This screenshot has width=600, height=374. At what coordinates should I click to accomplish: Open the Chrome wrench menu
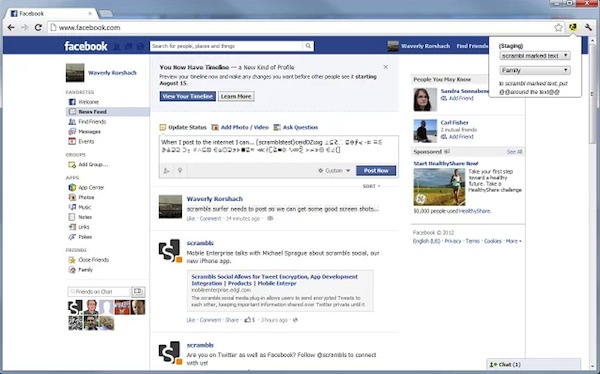click(588, 28)
